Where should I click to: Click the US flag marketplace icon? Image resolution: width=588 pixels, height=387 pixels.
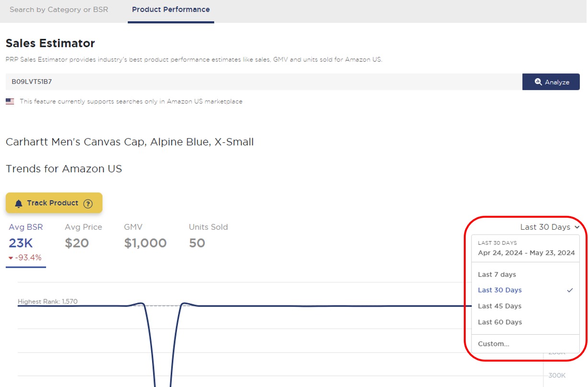click(10, 101)
